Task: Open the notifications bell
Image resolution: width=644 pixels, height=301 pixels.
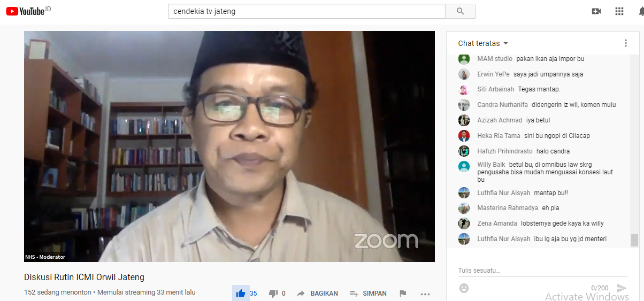Action: (640, 11)
